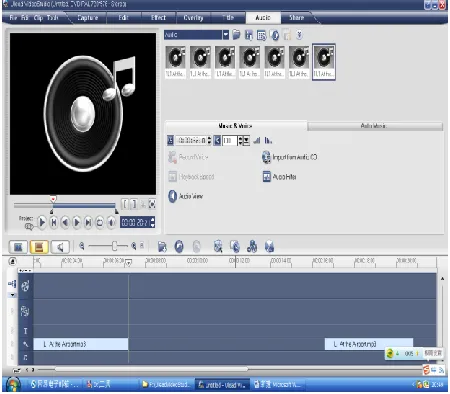Go to the Capture step
Image resolution: width=450 pixels, height=394 pixels.
pyautogui.click(x=88, y=17)
